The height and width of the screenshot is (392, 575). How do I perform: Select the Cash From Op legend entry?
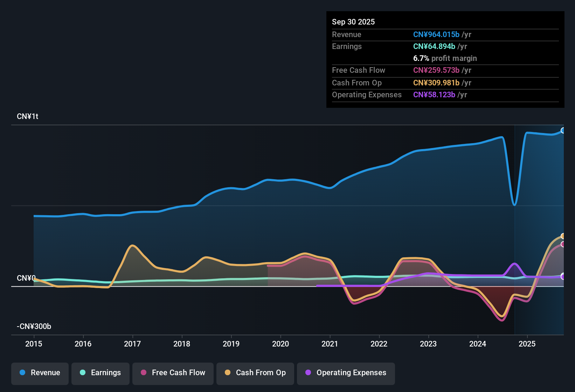[255, 373]
